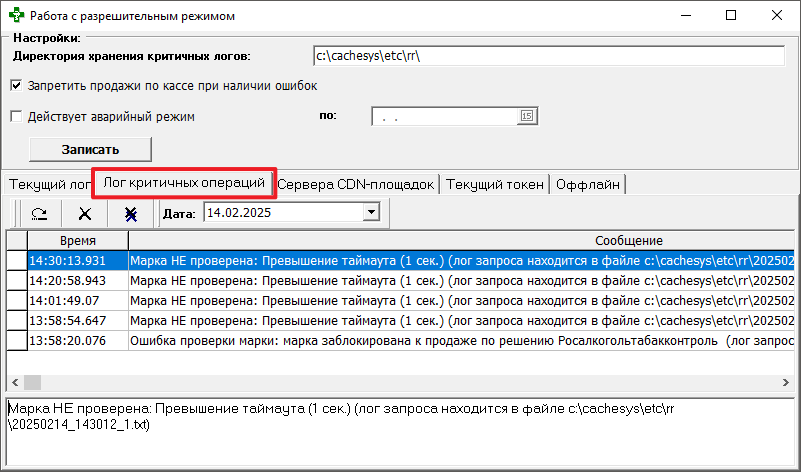Click the refresh log toolbar icon
The height and width of the screenshot is (472, 801).
39,213
